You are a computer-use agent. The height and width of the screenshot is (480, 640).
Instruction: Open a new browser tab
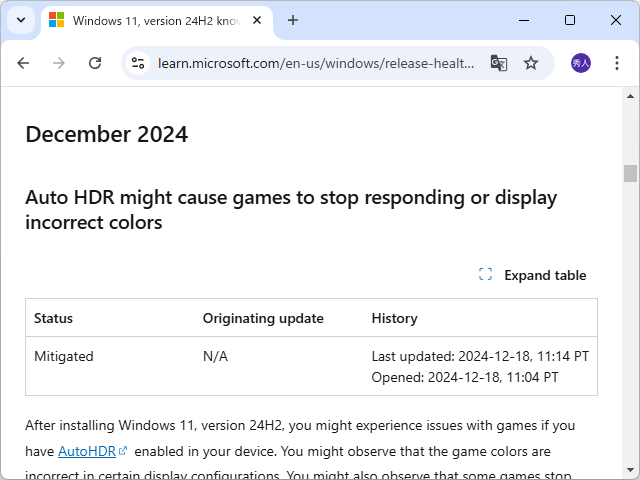coord(293,20)
